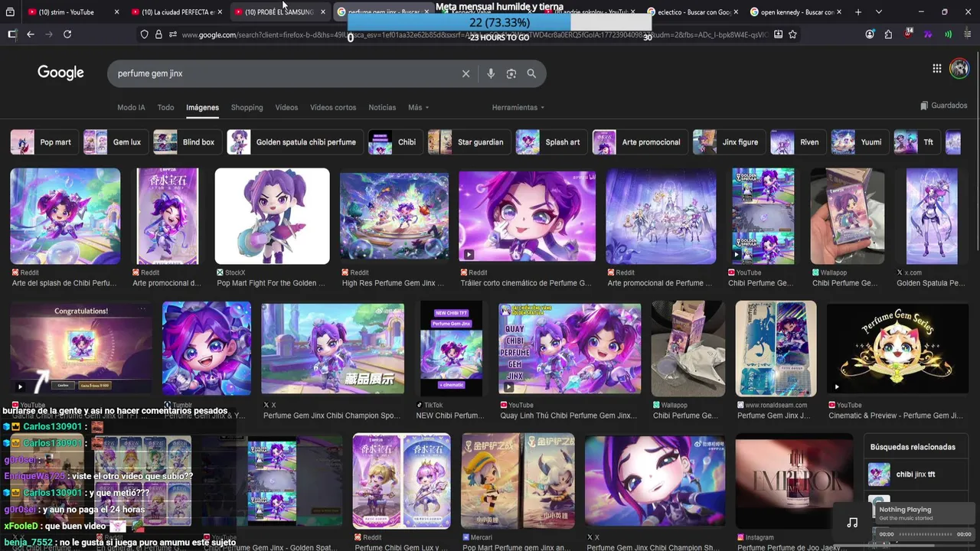Click the shield tracking protection icon
The width and height of the screenshot is (980, 551).
pyautogui.click(x=144, y=34)
